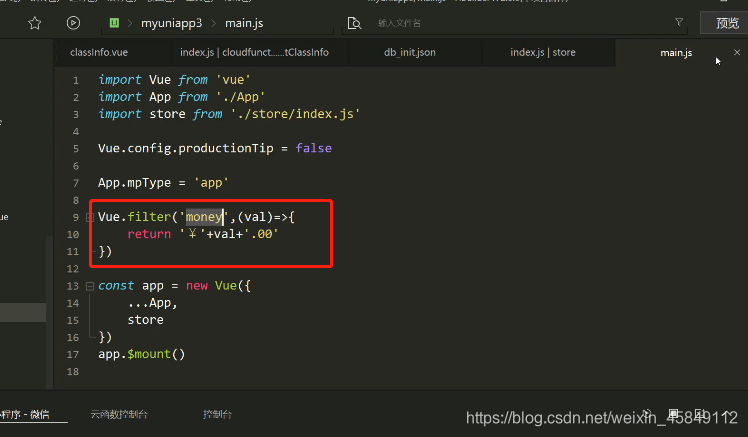The height and width of the screenshot is (437, 748).
Task: Collapse the Vue.filter block on line 9
Action: pyautogui.click(x=89, y=218)
